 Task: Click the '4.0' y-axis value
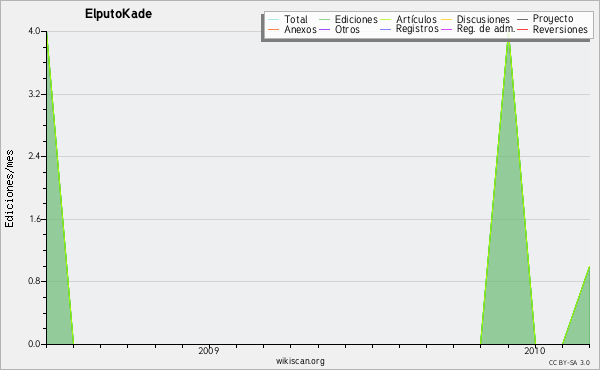(x=34, y=31)
